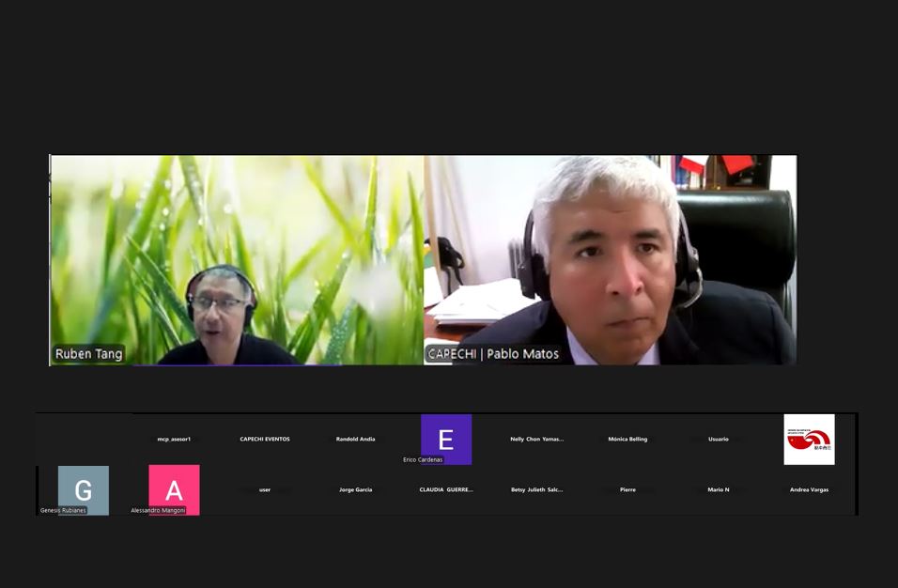Image resolution: width=898 pixels, height=588 pixels.
Task: Select the Nelly Chon Yamas... participant tile
Action: point(536,439)
